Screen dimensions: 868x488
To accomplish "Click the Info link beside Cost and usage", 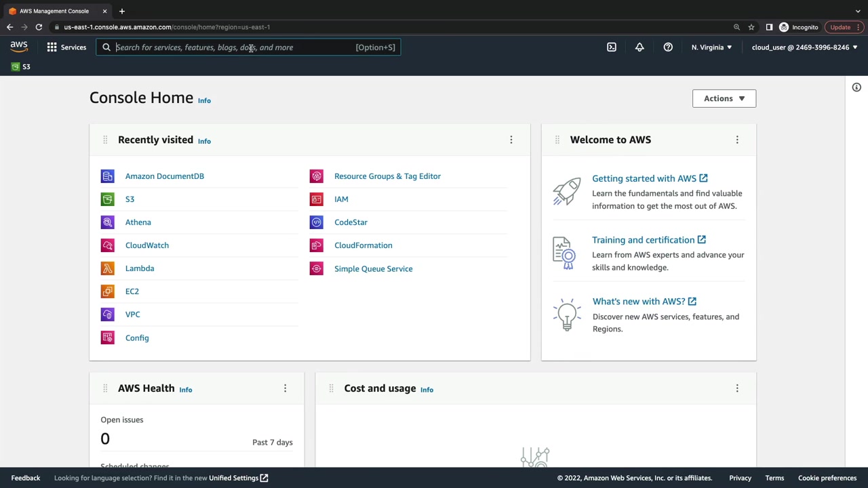I will [x=427, y=390].
